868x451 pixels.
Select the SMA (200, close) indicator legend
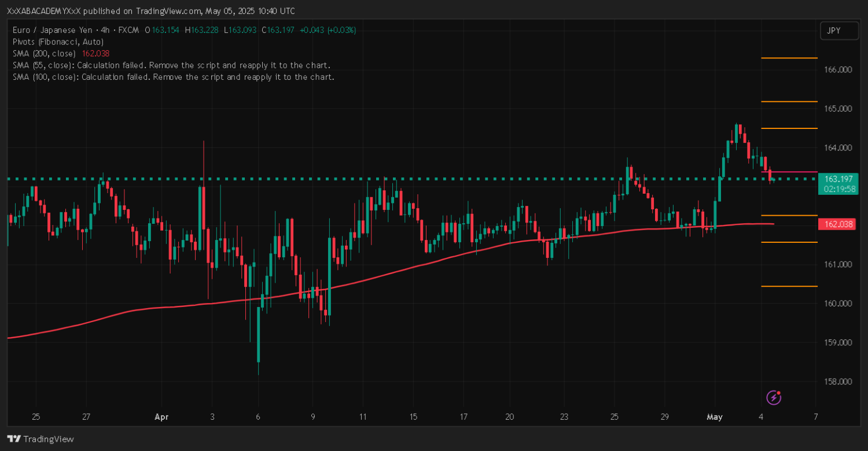(44, 53)
